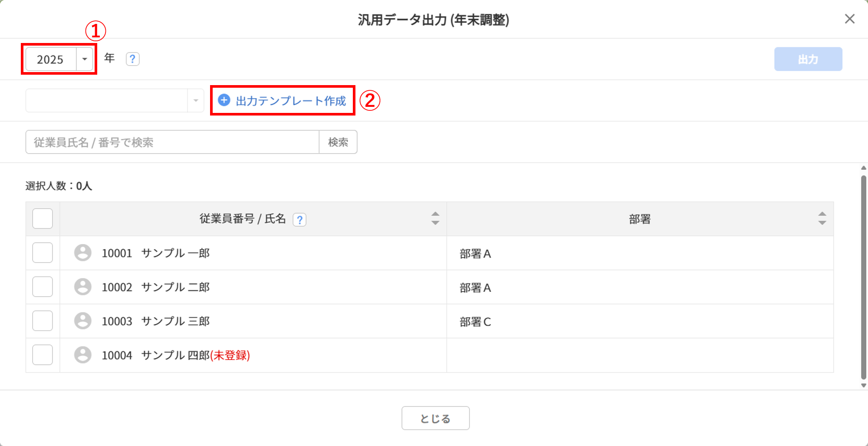868x446 pixels.
Task: Expand the empty output template dropdown
Action: (x=115, y=101)
